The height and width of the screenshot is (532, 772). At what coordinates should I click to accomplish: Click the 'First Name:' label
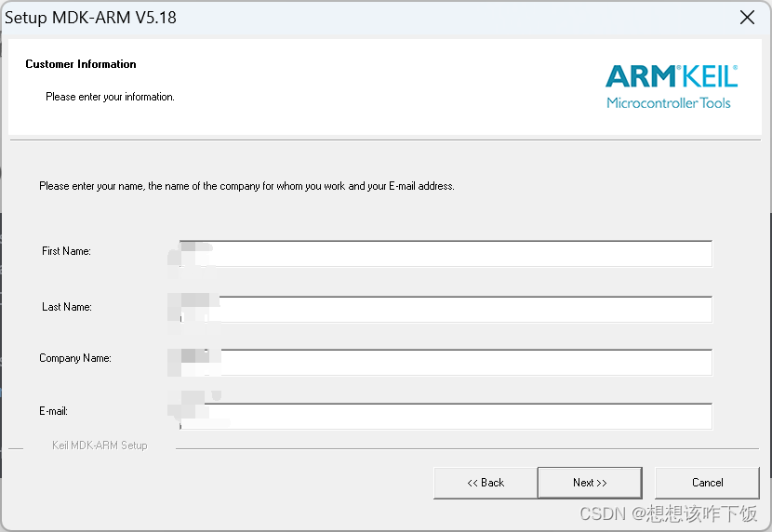pyautogui.click(x=66, y=251)
